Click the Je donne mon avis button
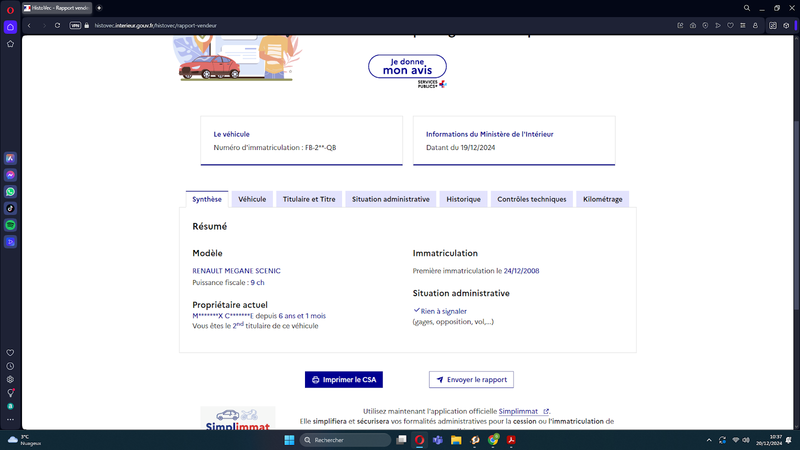 [x=407, y=66]
